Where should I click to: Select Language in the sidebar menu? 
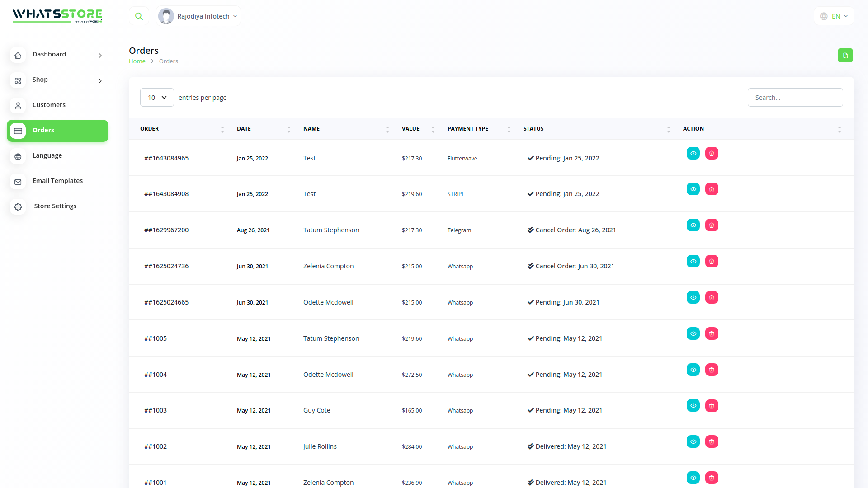click(x=47, y=155)
